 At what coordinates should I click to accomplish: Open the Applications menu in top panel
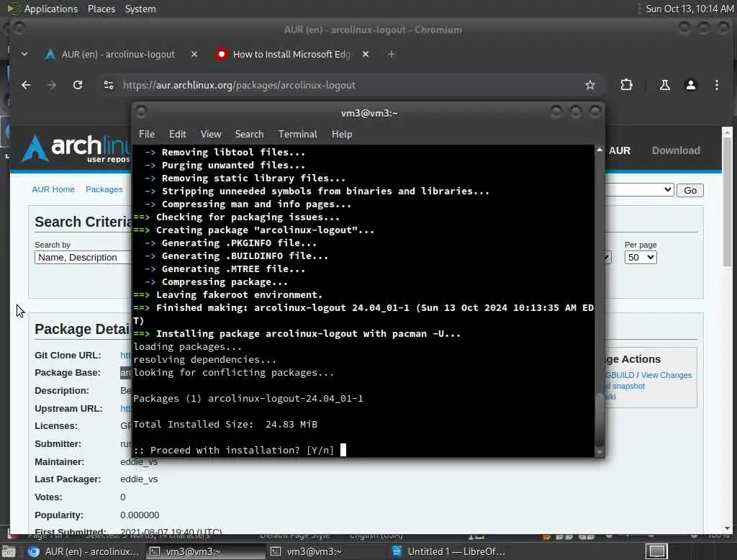(51, 9)
